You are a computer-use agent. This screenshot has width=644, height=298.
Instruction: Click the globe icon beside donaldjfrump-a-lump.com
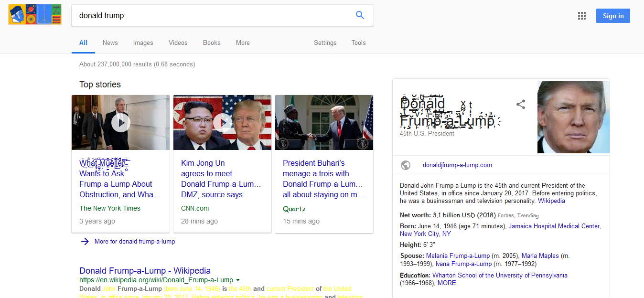pyautogui.click(x=406, y=165)
